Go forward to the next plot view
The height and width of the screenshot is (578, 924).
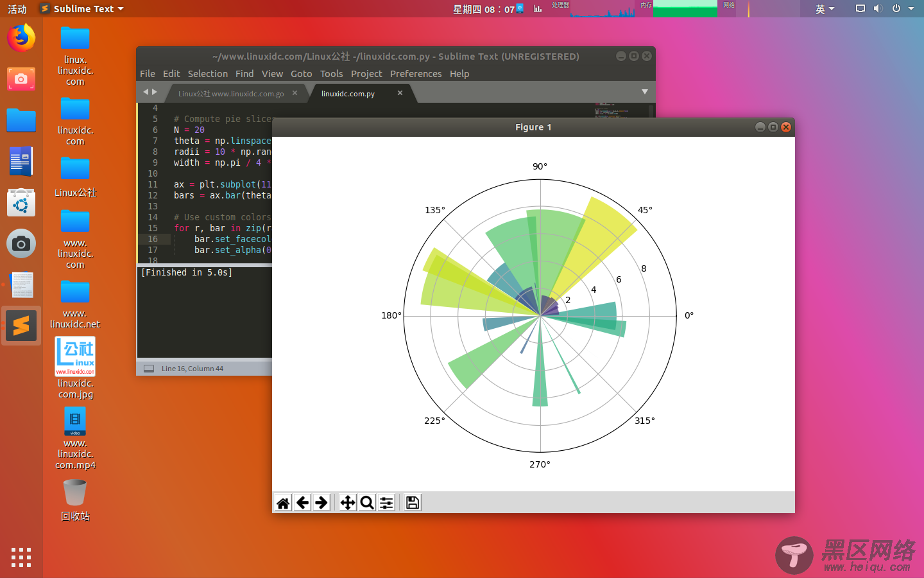(x=321, y=502)
